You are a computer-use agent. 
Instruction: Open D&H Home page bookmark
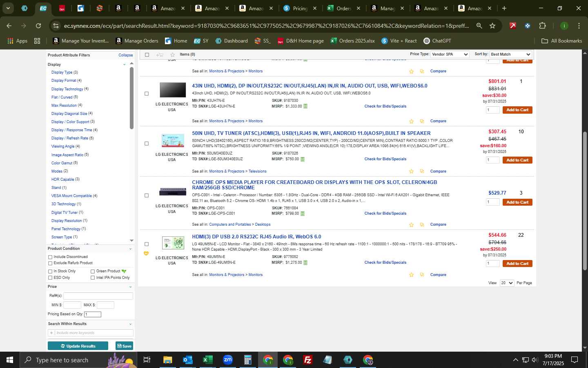point(301,41)
